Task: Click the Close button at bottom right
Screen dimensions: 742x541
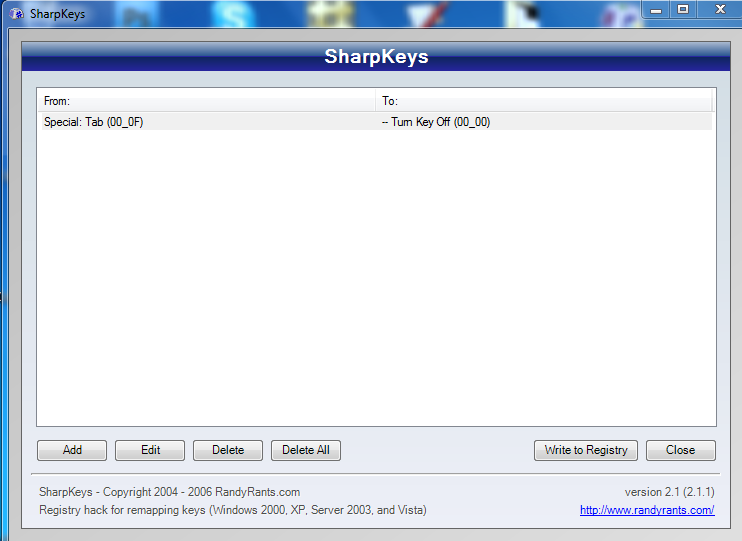Action: (x=680, y=450)
